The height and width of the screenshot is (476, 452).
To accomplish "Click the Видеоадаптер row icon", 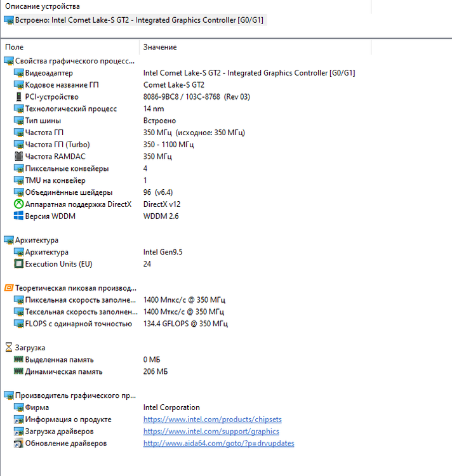I will [x=18, y=73].
